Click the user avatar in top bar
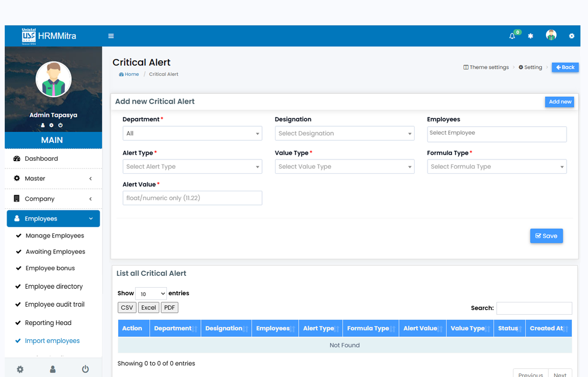The width and height of the screenshot is (588, 377). 551,35
